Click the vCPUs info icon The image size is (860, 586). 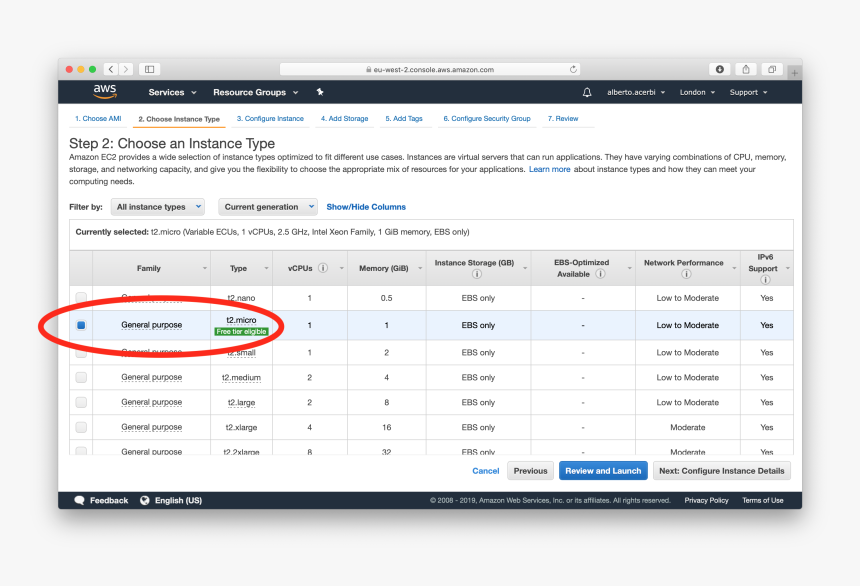tap(323, 268)
